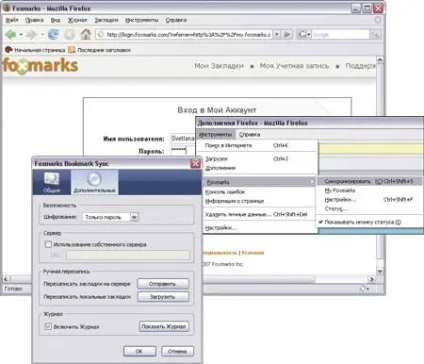Screen dimensions: 424x364
Task: Open the Forward button history dropdown arrow
Action: pos(42,34)
